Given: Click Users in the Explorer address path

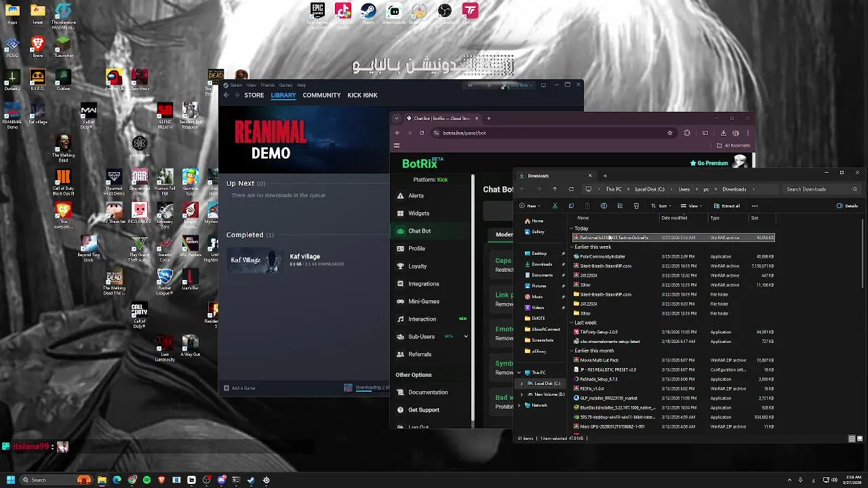Looking at the screenshot, I should pos(684,190).
